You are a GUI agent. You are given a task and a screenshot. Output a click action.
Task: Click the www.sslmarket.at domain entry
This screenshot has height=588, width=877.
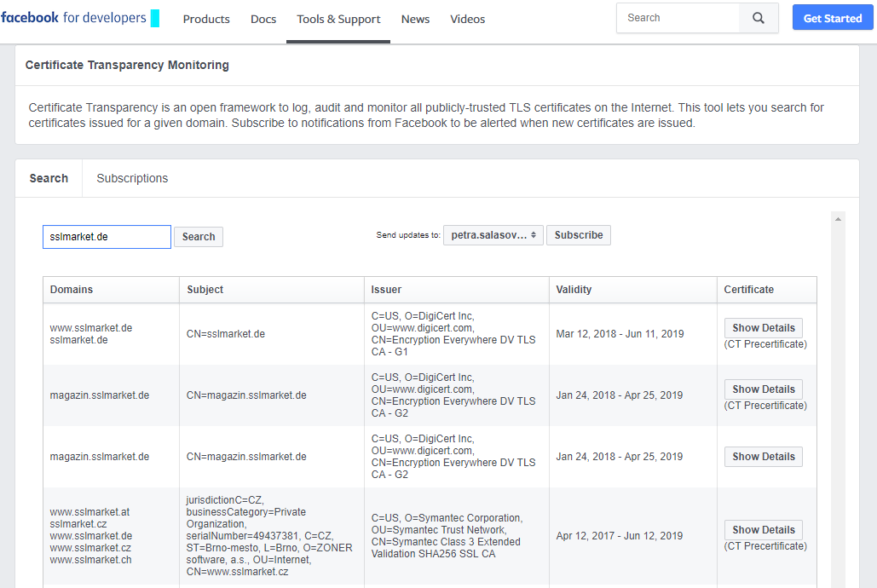click(x=89, y=512)
